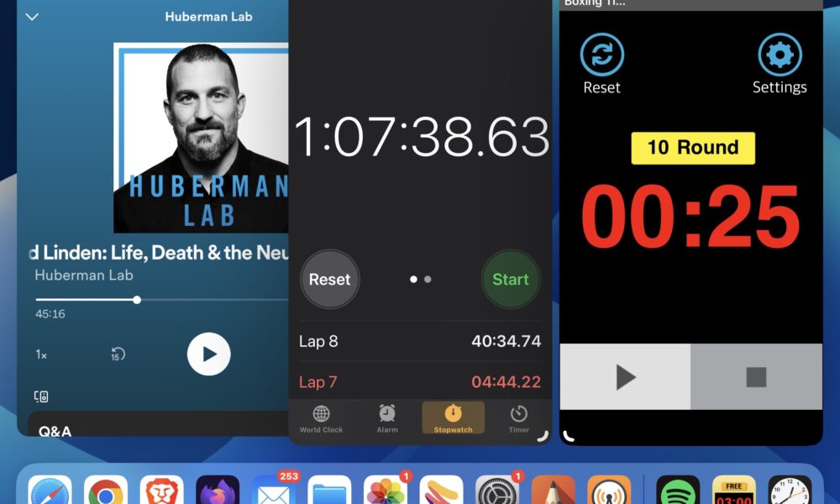Image resolution: width=840 pixels, height=504 pixels.
Task: Click the 40:34.74 lap time
Action: 507,341
